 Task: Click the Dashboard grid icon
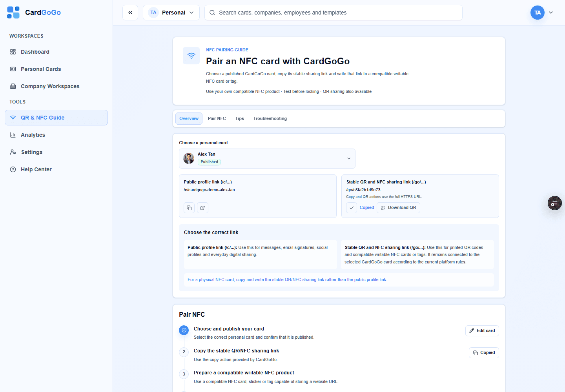click(x=13, y=52)
